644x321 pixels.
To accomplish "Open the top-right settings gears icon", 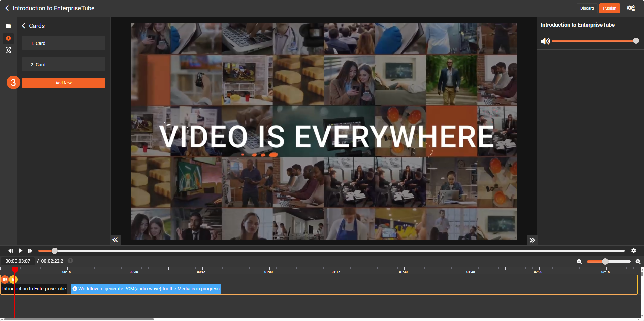I will click(631, 8).
